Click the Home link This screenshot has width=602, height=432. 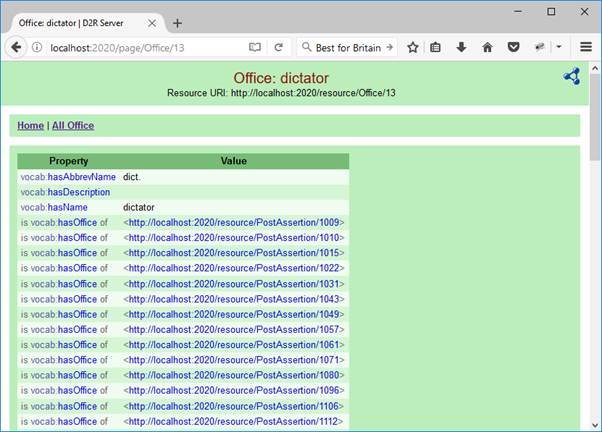click(x=30, y=125)
